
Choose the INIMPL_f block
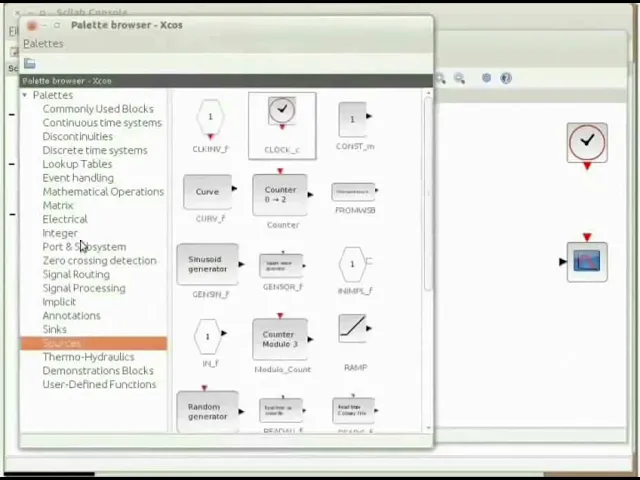tap(355, 264)
